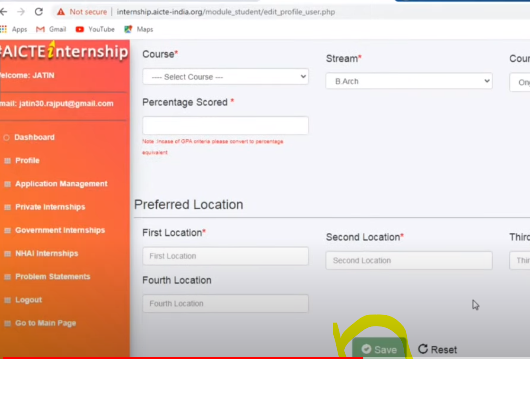Image resolution: width=530 pixels, height=406 pixels.
Task: Click the Not secure warning icon
Action: tap(61, 12)
